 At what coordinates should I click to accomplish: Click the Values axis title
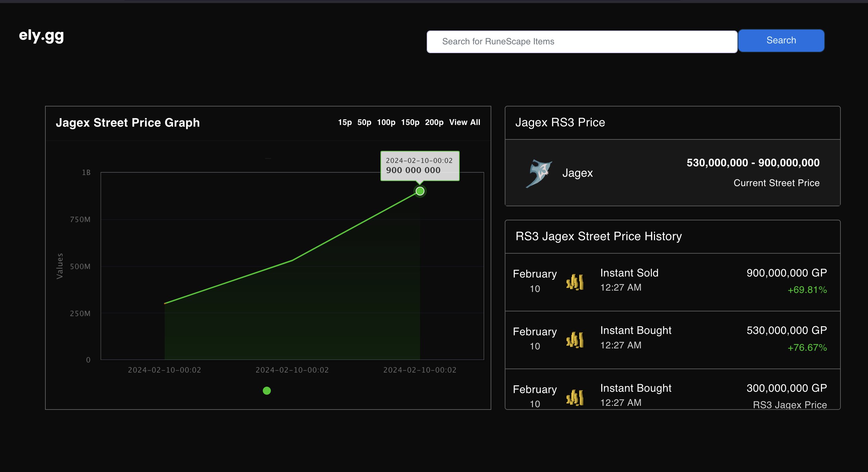pyautogui.click(x=59, y=266)
